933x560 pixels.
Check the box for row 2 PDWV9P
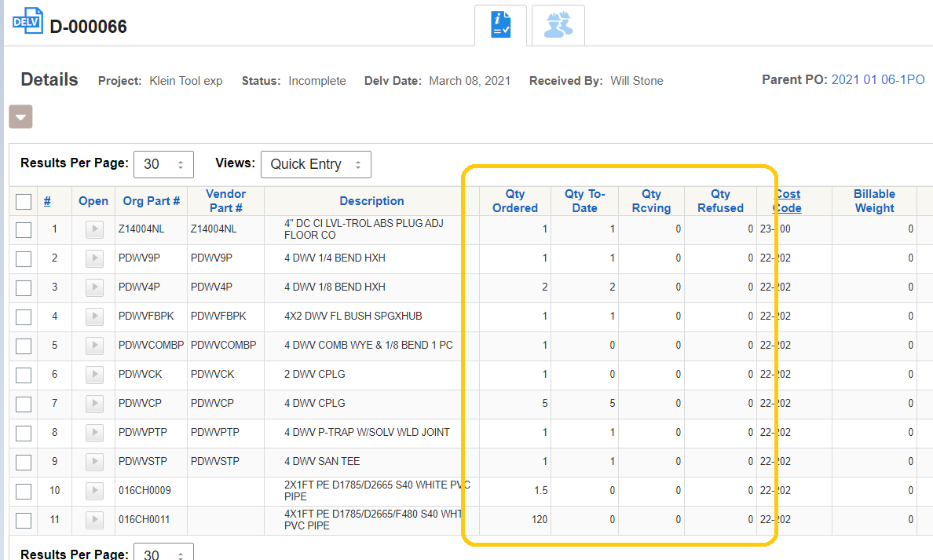(x=24, y=259)
